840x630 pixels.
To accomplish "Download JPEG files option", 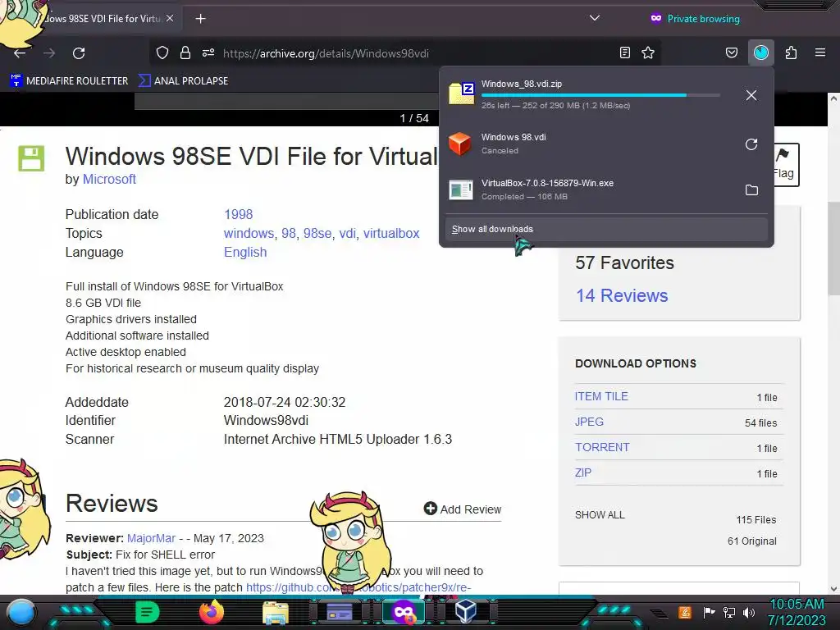I will (589, 422).
